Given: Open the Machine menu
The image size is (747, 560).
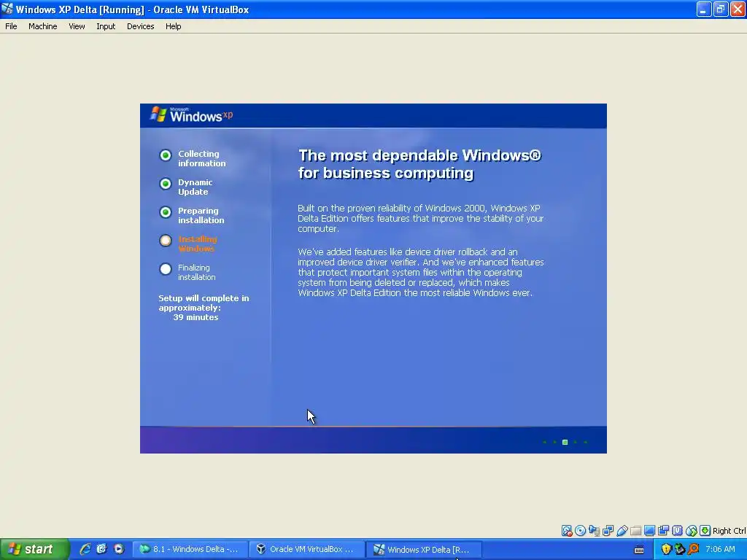Looking at the screenshot, I should tap(43, 26).
